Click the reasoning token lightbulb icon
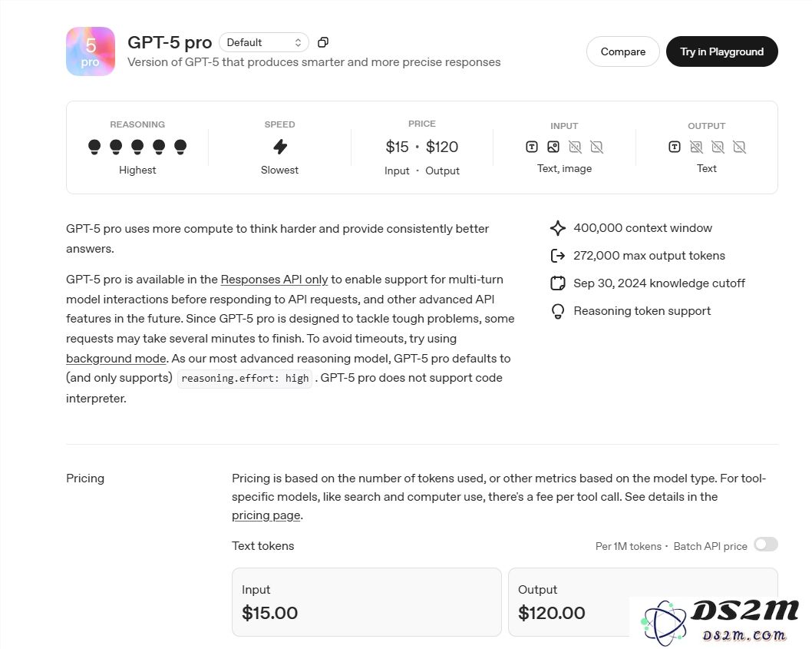 click(558, 311)
